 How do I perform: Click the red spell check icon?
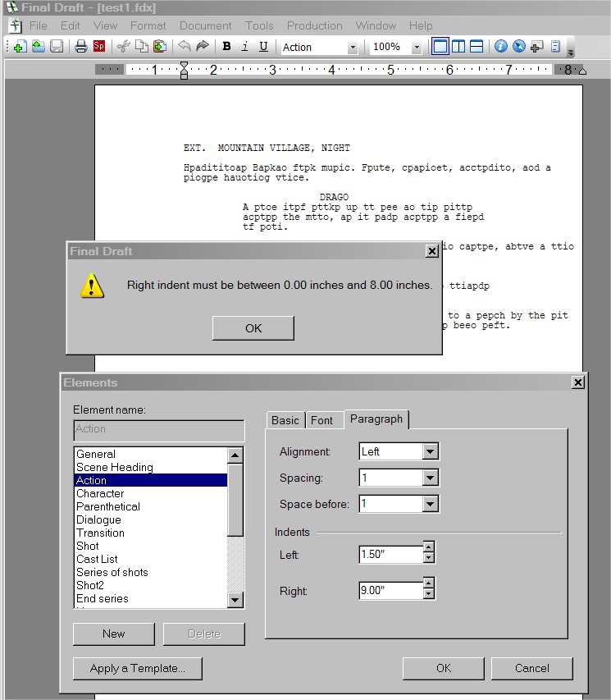98,47
